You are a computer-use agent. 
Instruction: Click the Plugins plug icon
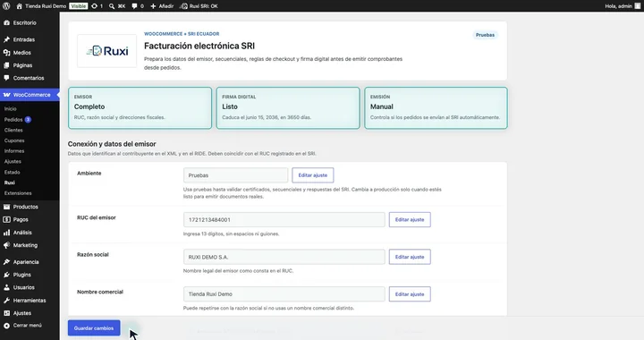coord(6,275)
